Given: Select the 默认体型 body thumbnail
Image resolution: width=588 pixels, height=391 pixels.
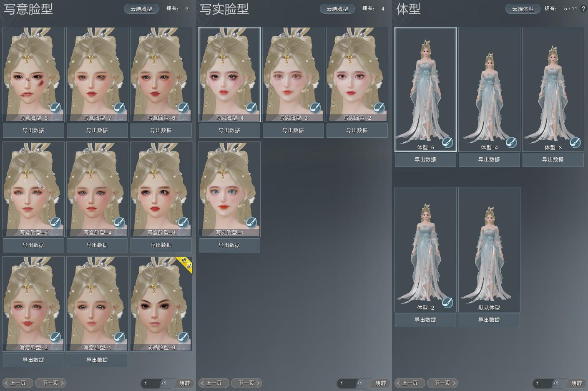Looking at the screenshot, I should pyautogui.click(x=490, y=250).
